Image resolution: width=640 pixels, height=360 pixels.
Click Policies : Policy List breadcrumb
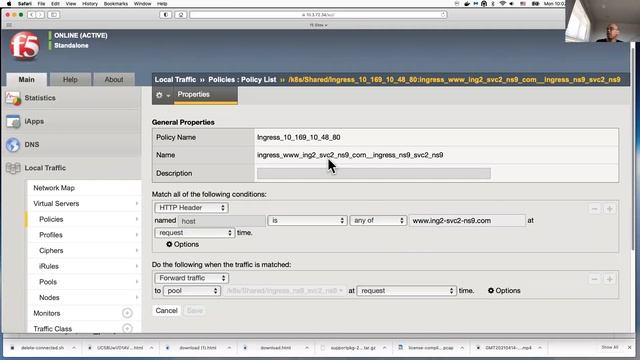pyautogui.click(x=242, y=80)
